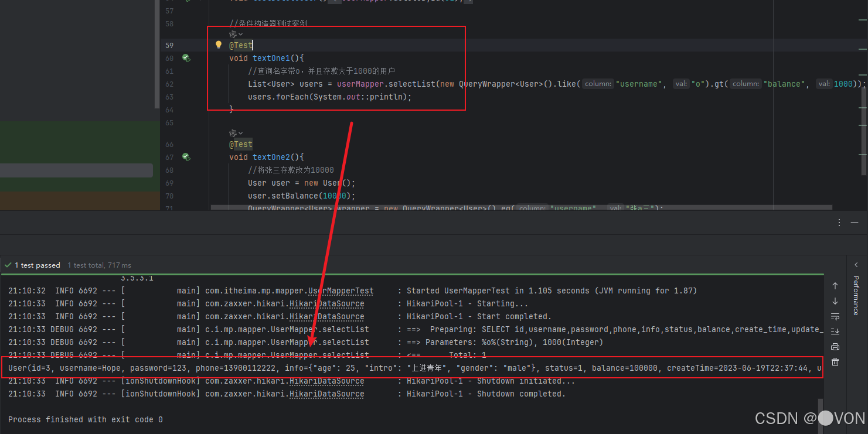Click the editor vertical scrollbar thumb
Screen dimensions: 868x434
pyautogui.click(x=864, y=130)
